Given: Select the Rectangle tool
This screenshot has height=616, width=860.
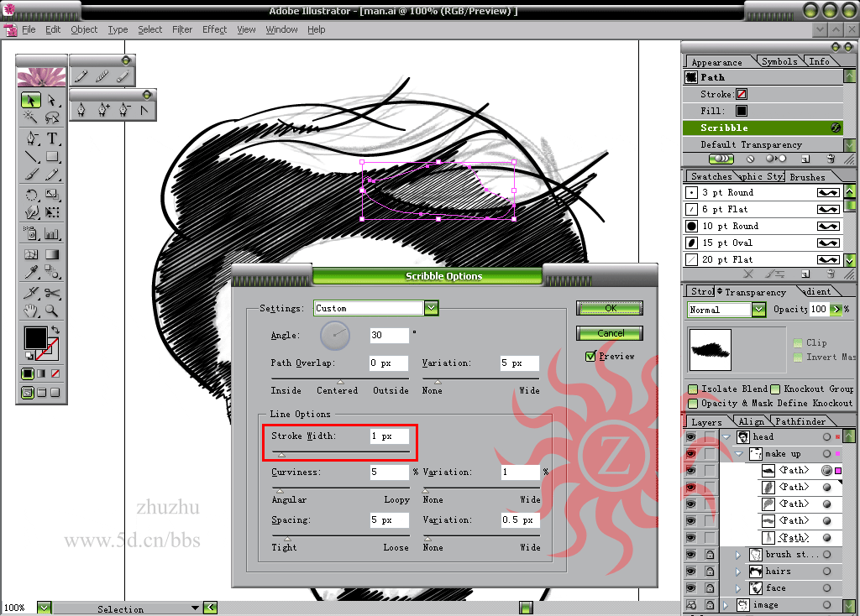Looking at the screenshot, I should 51,157.
